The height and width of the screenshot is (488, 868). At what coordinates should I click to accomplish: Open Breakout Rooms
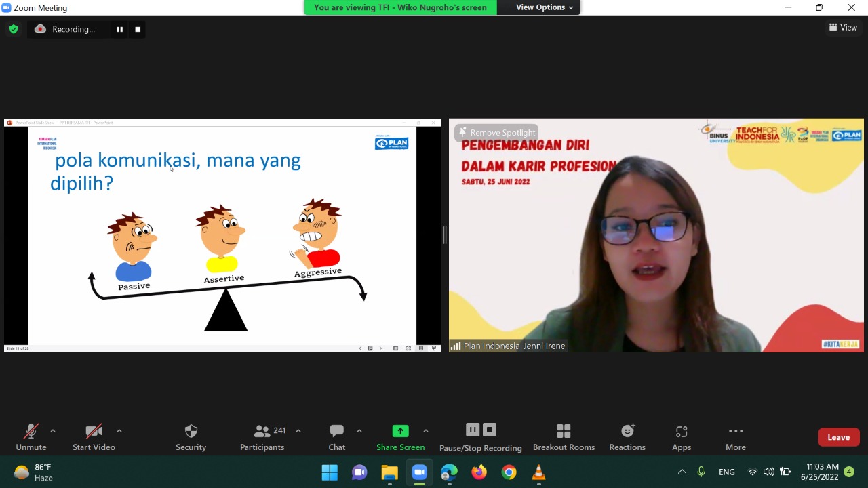564,432
